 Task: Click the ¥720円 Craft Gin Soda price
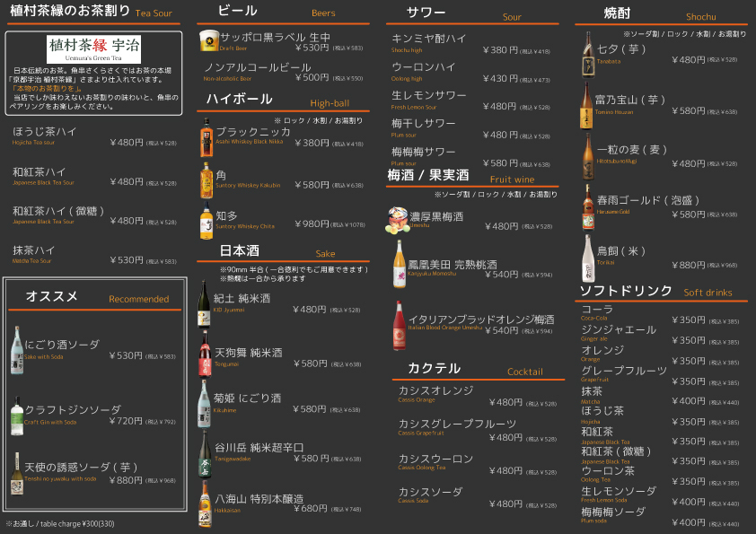coord(126,421)
